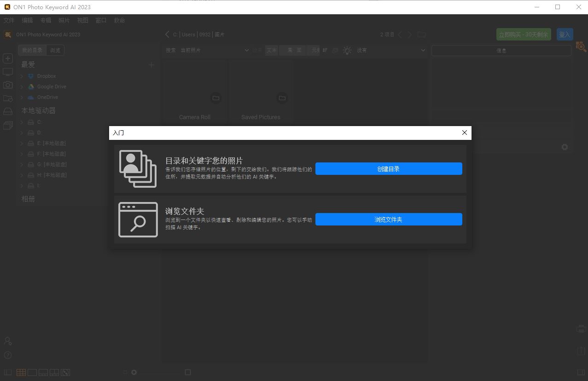This screenshot has width=588, height=381.
Task: Open the 救命 help menu
Action: tap(120, 20)
